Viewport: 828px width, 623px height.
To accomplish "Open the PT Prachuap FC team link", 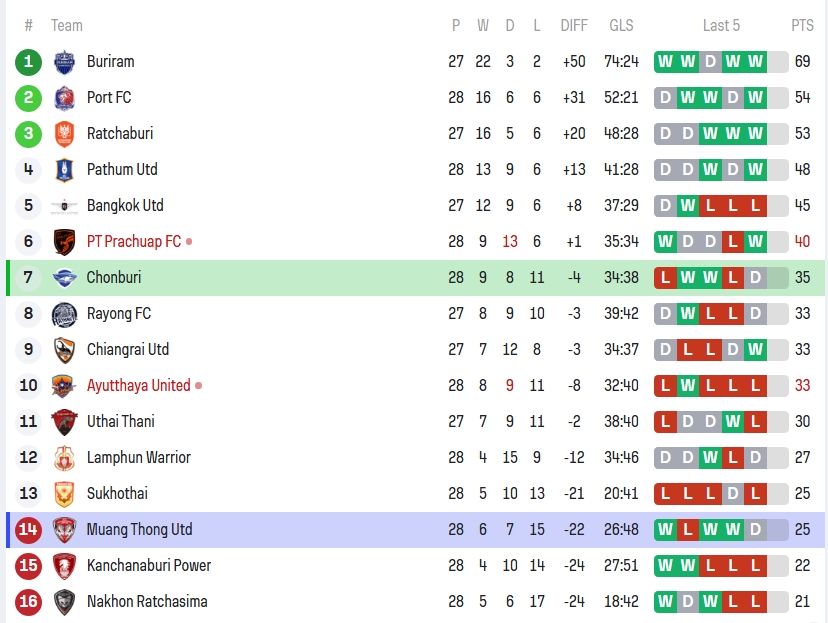I will (x=134, y=241).
